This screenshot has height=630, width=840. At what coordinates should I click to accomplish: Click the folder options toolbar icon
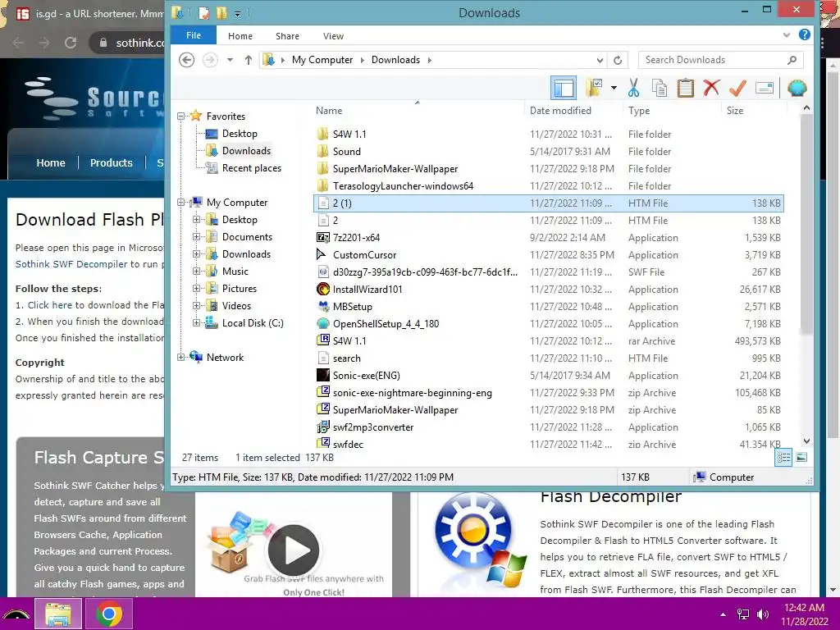(x=594, y=88)
